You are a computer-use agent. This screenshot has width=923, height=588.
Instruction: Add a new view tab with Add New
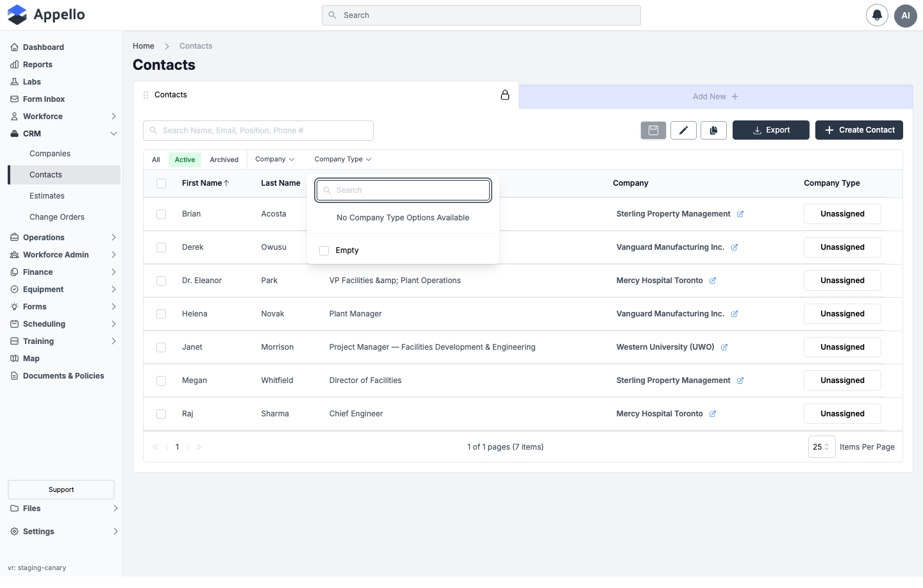[716, 97]
